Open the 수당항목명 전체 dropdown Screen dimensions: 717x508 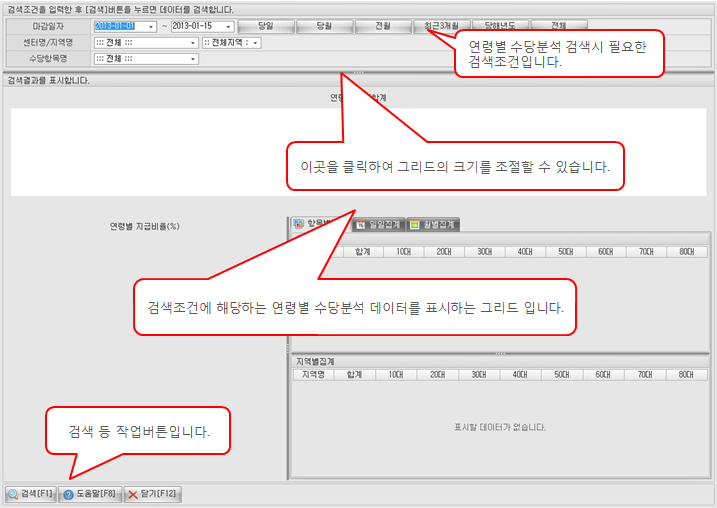(x=192, y=59)
